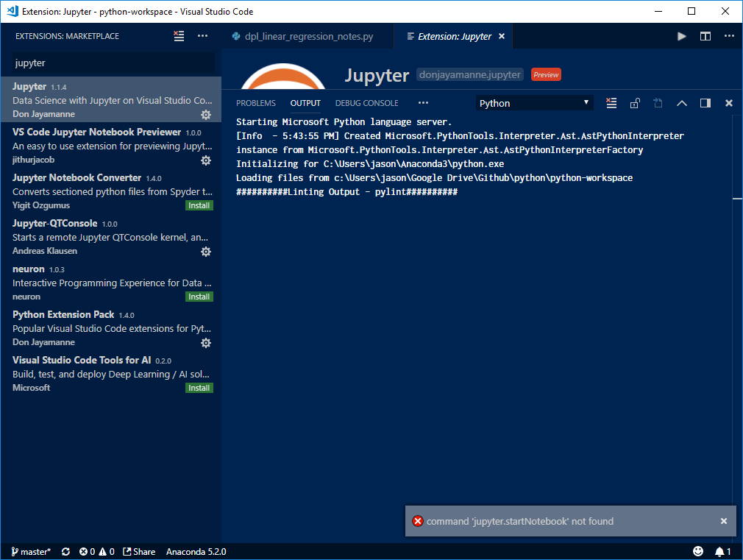Viewport: 743px width, 560px height.
Task: Install the Jupyter Notebook Converter extension
Action: (x=199, y=205)
